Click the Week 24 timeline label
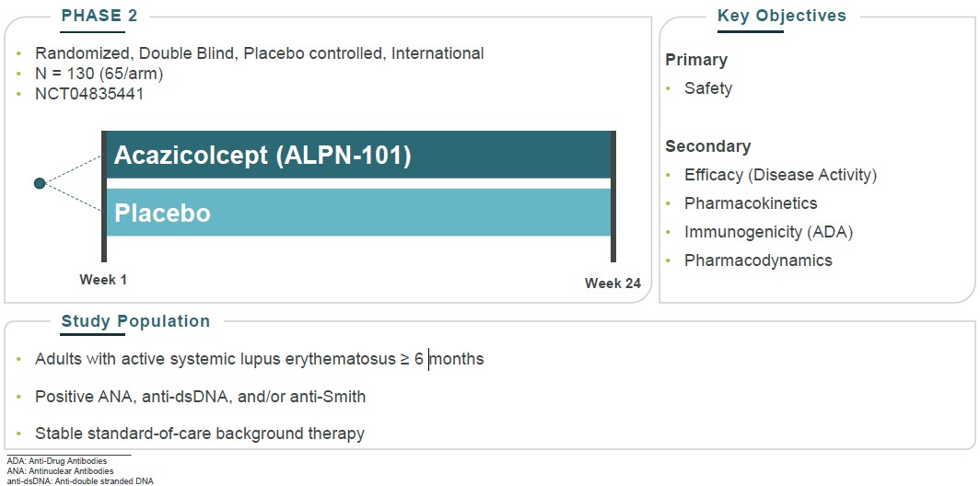980x486 pixels. pos(612,283)
